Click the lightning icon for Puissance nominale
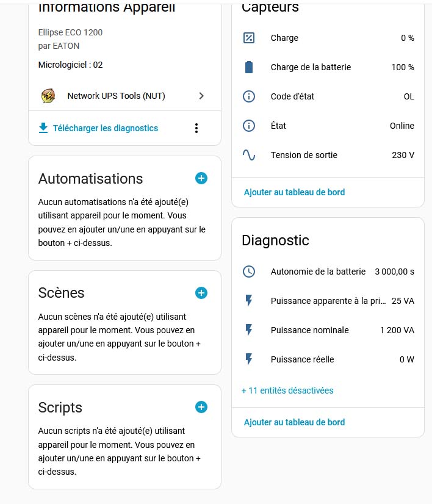Screen dimensions: 432x504 (x=249, y=330)
